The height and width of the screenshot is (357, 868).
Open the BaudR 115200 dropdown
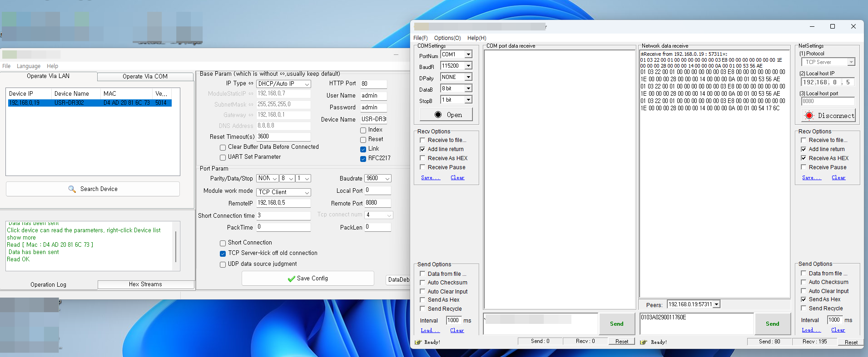click(x=468, y=66)
